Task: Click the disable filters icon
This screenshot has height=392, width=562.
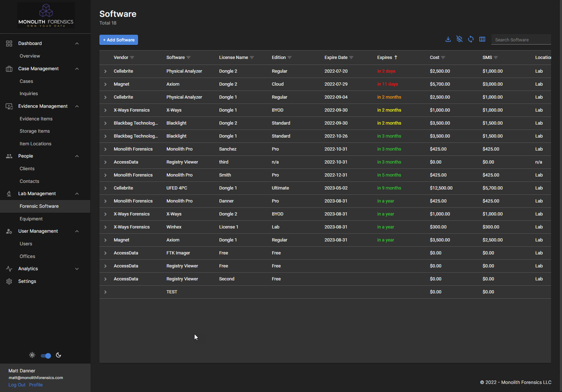Action: (x=459, y=39)
